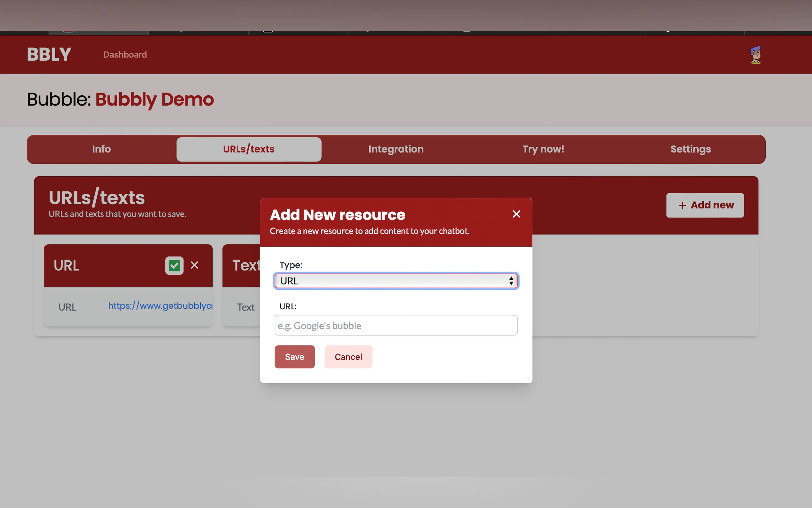The height and width of the screenshot is (508, 812).
Task: Cancel adding the new resource
Action: point(348,357)
